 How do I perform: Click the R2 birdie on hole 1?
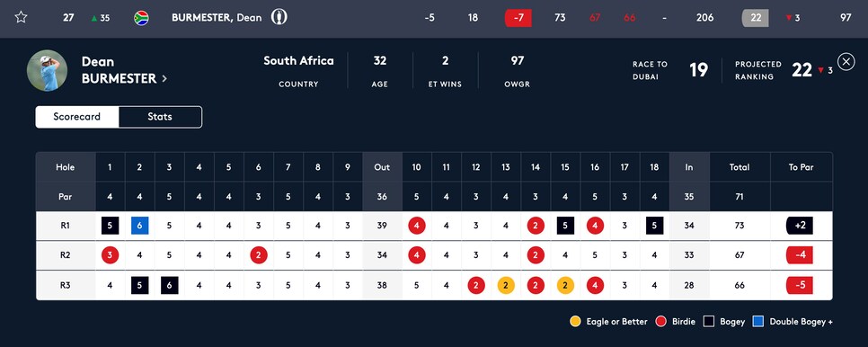(110, 255)
